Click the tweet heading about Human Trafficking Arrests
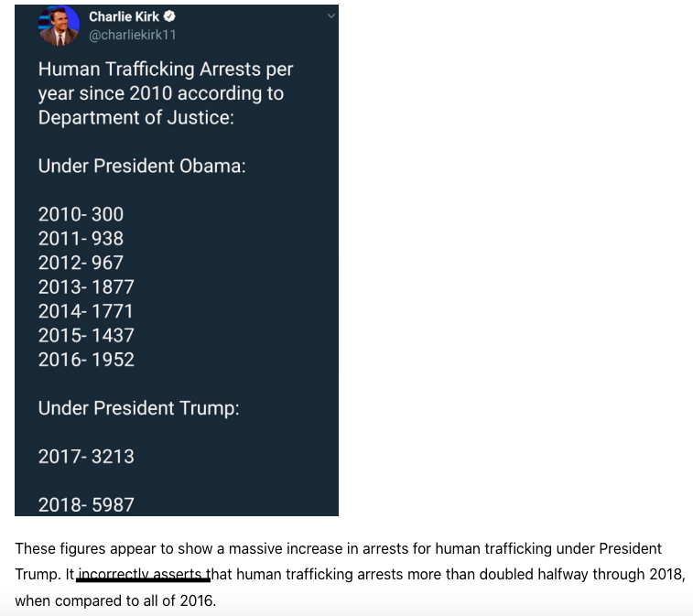Screen dimensions: 693x616 tap(166, 93)
